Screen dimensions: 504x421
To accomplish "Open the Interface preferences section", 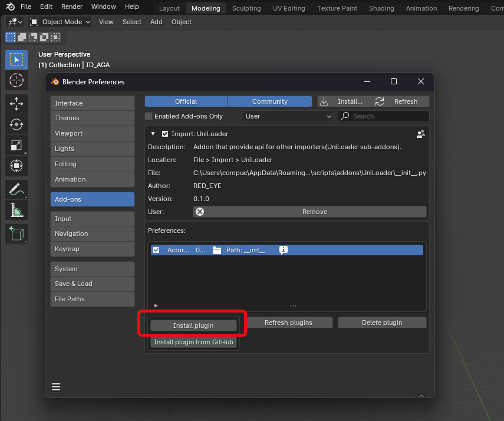I will (x=93, y=103).
